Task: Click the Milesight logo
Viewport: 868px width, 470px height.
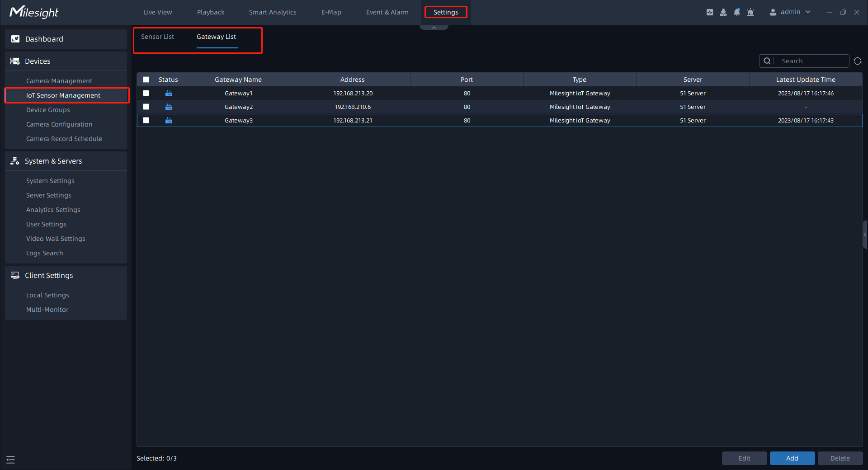Action: coord(34,12)
